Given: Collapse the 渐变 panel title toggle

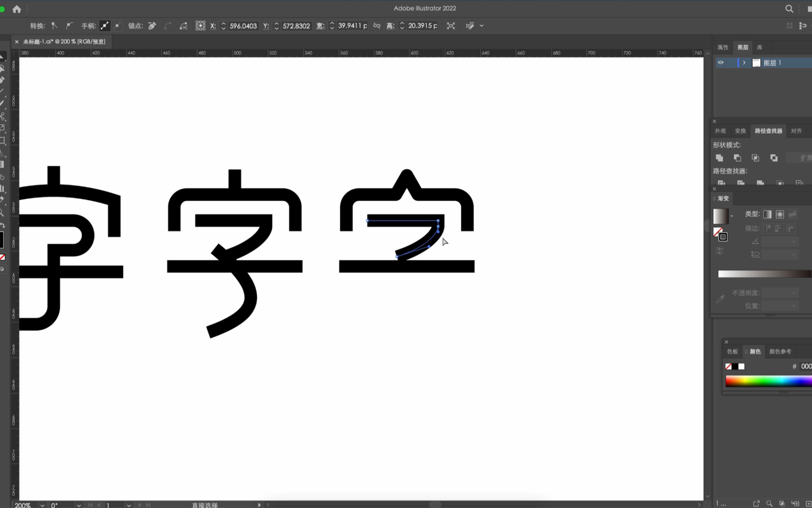Looking at the screenshot, I should pyautogui.click(x=714, y=198).
